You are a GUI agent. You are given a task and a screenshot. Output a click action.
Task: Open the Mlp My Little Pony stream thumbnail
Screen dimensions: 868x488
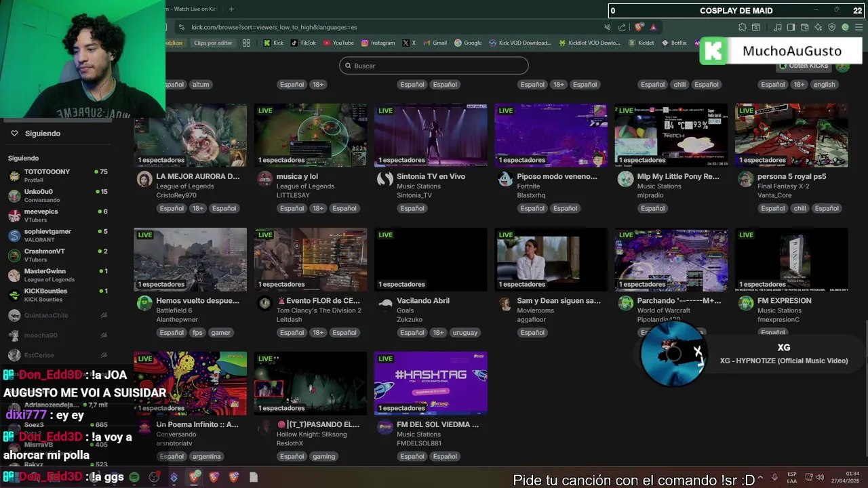pyautogui.click(x=671, y=135)
